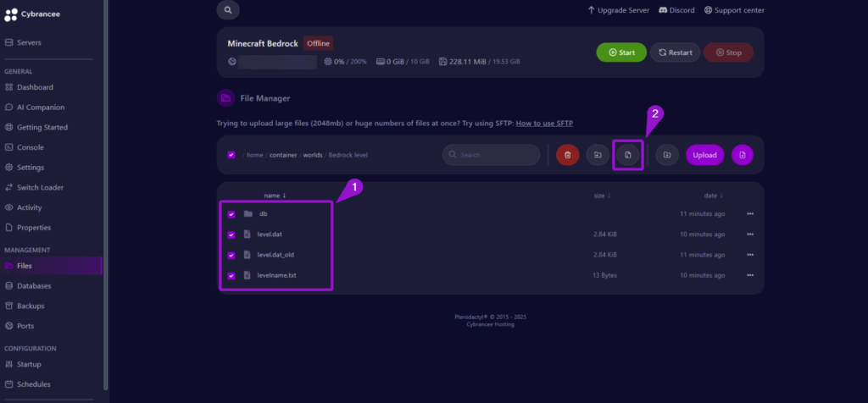The image size is (868, 403).
Task: Click the move files folder icon beside delete
Action: (x=598, y=155)
